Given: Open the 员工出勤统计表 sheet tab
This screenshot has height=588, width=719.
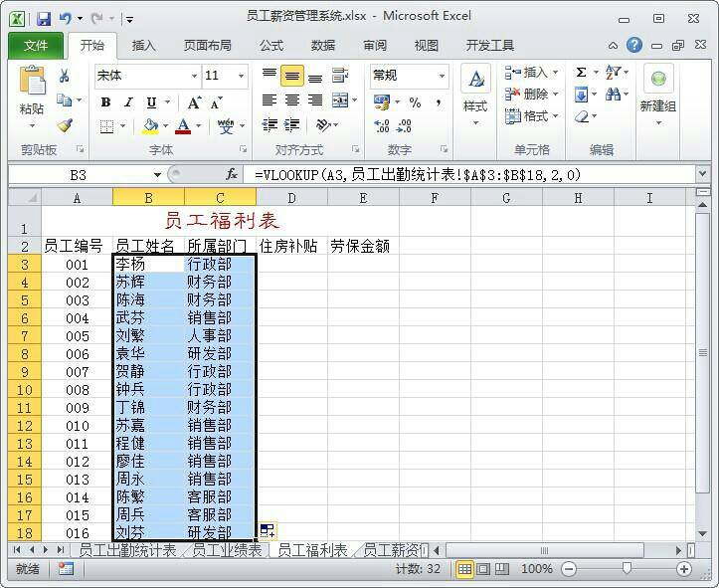Looking at the screenshot, I should click(127, 550).
